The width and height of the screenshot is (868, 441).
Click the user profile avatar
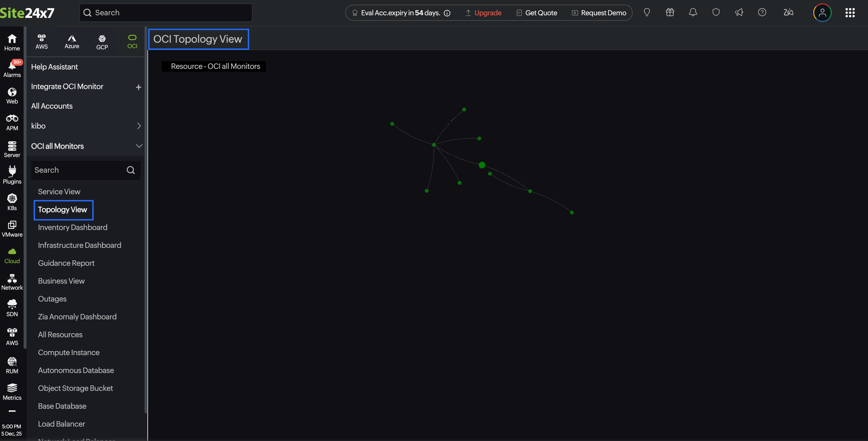(822, 13)
